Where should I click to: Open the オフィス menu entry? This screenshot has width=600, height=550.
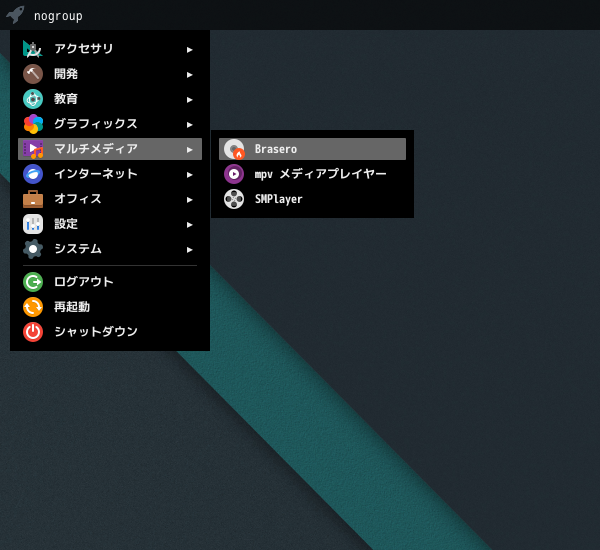pyautogui.click(x=110, y=199)
